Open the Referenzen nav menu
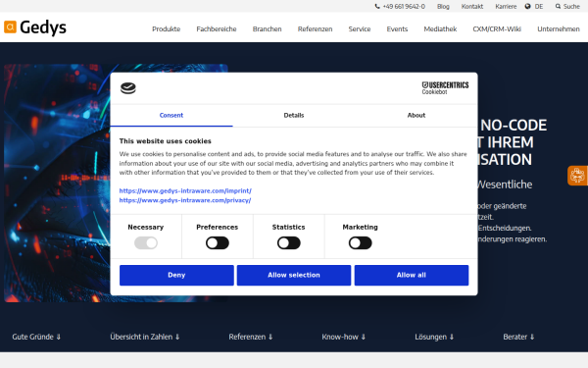Viewport: 588px width, 368px height. pyautogui.click(x=315, y=28)
